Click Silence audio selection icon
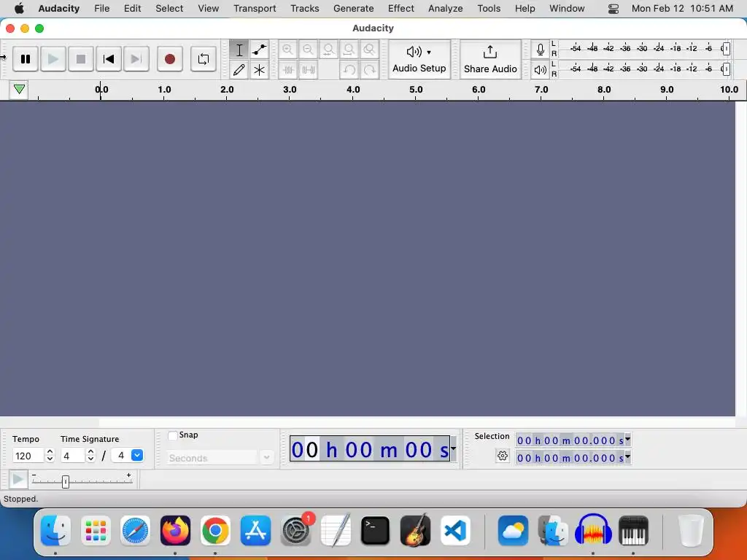Image resolution: width=747 pixels, height=560 pixels. click(x=309, y=70)
